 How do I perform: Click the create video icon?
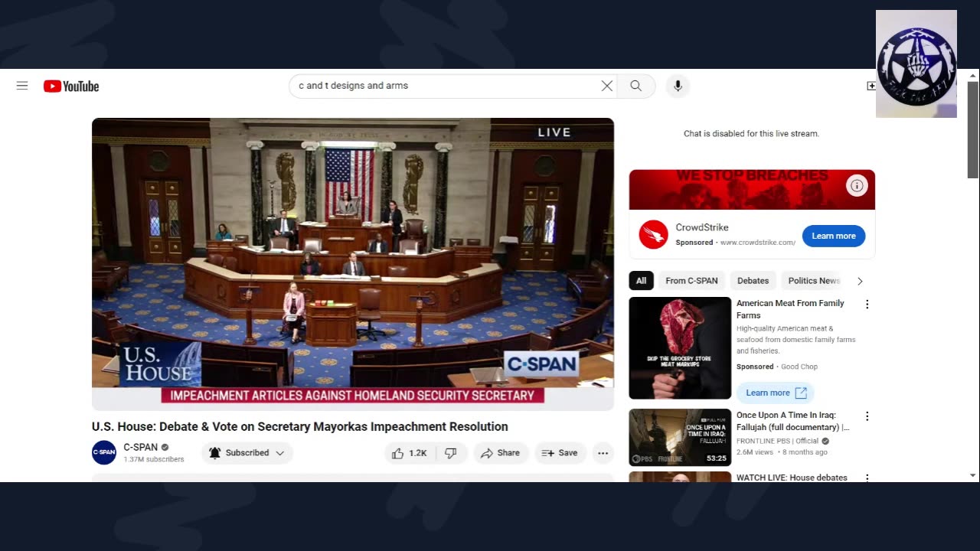tap(871, 86)
